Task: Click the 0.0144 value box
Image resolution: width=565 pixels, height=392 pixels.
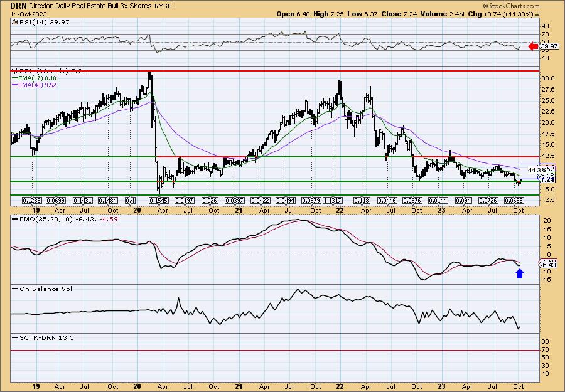Action: point(438,200)
